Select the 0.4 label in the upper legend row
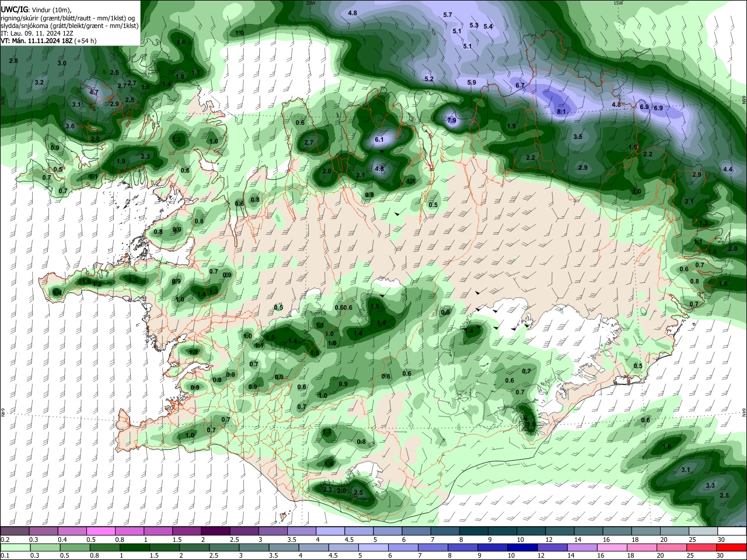This screenshot has width=747, height=560. 62,540
